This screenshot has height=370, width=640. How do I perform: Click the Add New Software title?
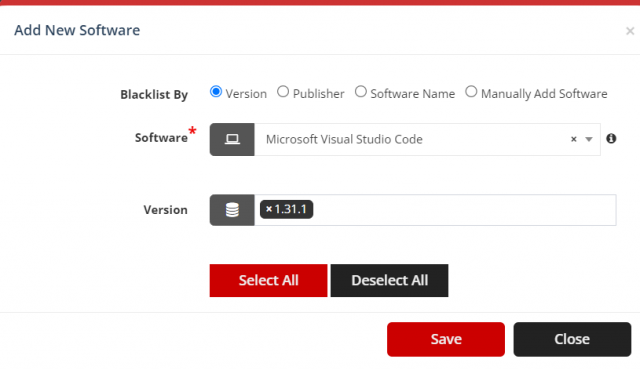(77, 30)
